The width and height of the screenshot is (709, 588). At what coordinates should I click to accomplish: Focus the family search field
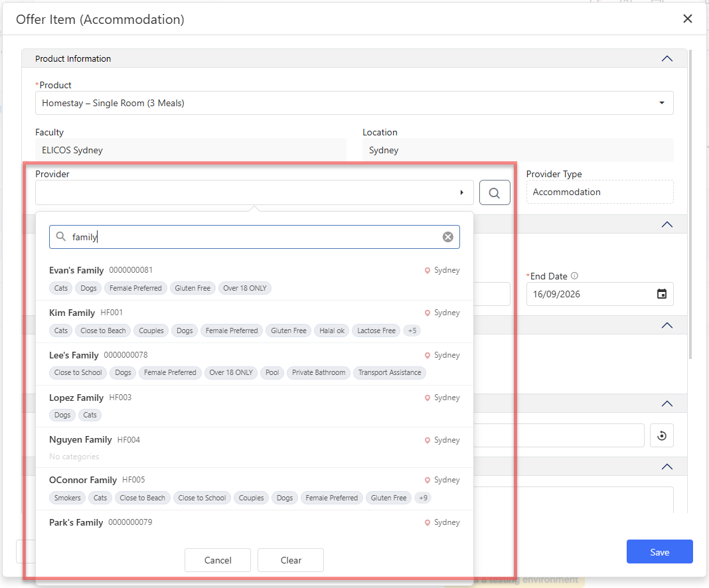tap(254, 237)
